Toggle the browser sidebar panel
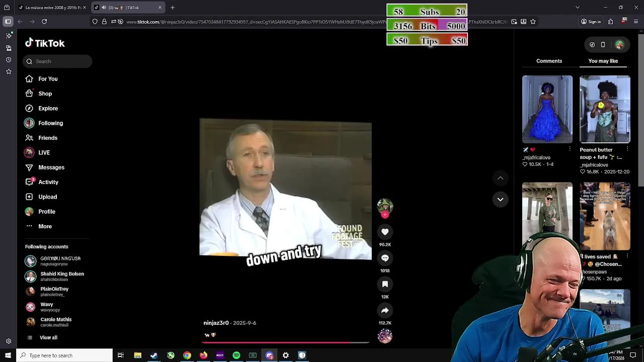644x362 pixels. tap(8, 22)
